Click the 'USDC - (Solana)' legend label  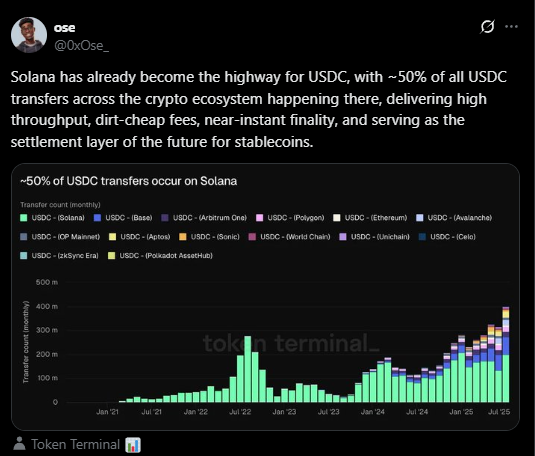coord(58,218)
